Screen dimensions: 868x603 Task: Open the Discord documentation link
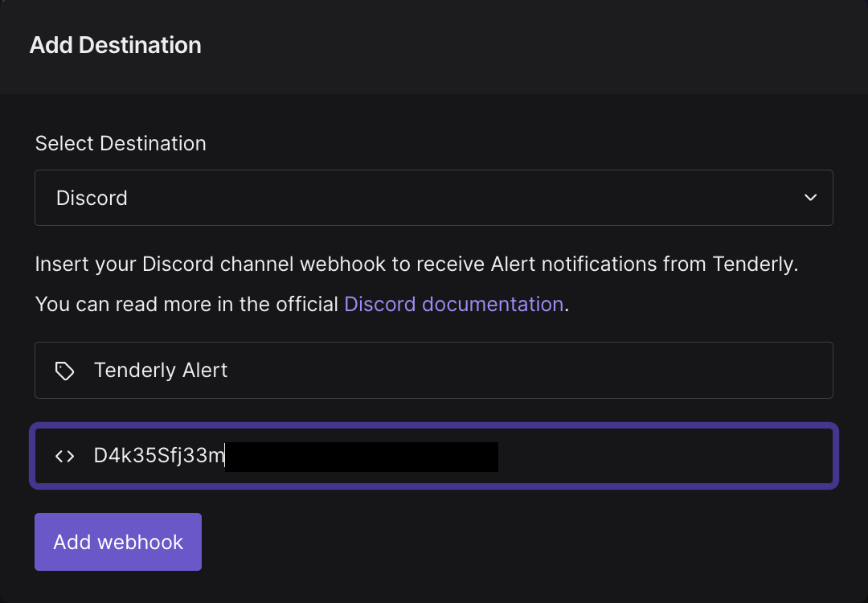(453, 304)
